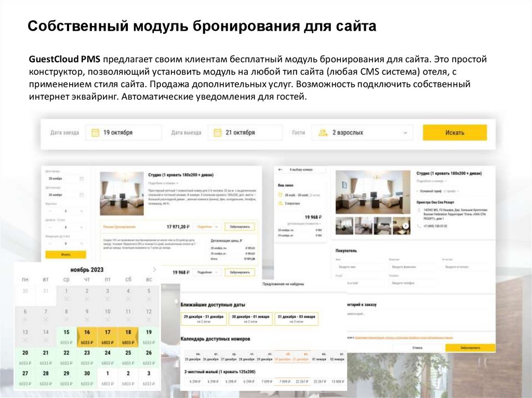Click the order comment text area
The image size is (532, 398).
[419, 318]
